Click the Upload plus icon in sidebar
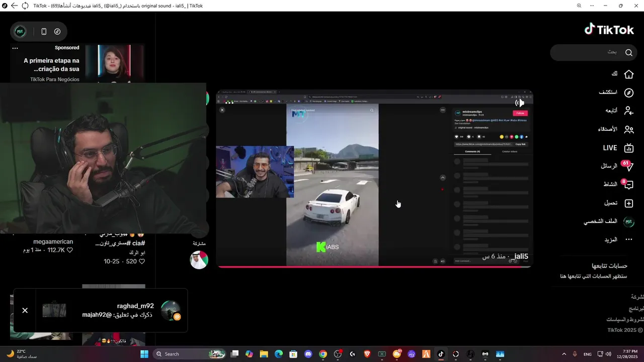Viewport: 644px width, 362px height. click(628, 203)
